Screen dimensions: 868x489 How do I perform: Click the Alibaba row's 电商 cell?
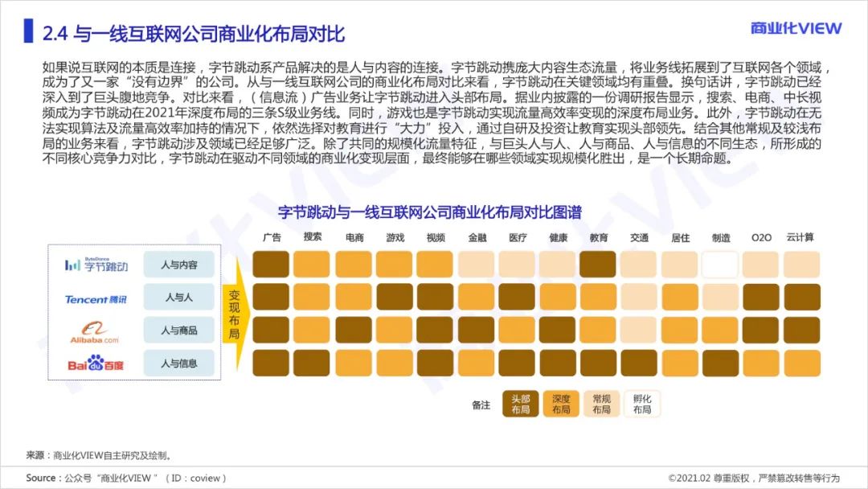pyautogui.click(x=354, y=330)
